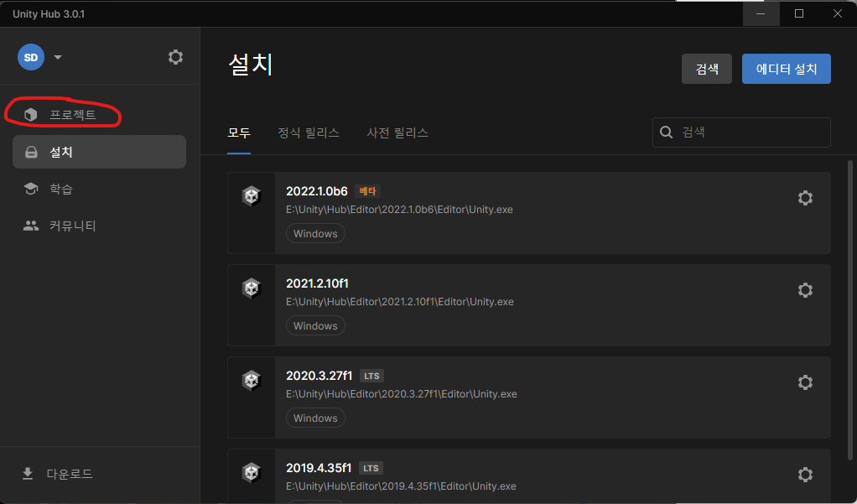Viewport: 857px width, 504px height.
Task: Close the Unity Hub window
Action: click(x=838, y=13)
